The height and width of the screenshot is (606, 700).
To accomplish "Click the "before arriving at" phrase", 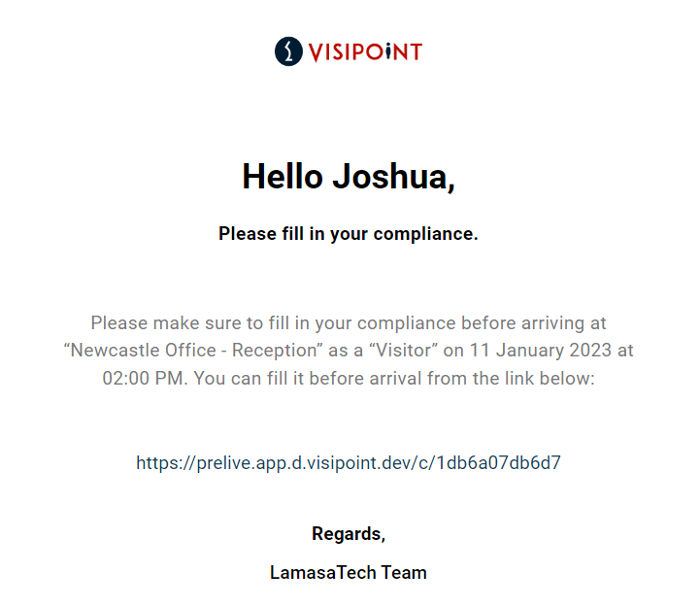I will click(x=533, y=322).
